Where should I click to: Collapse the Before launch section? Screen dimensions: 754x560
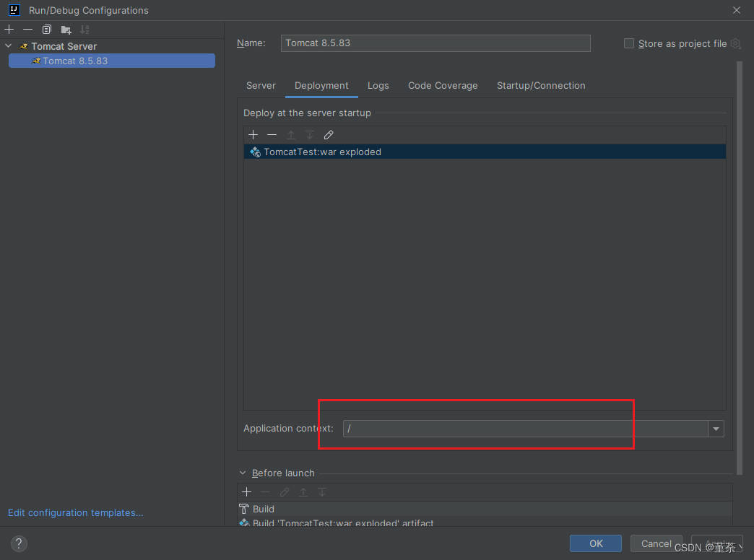click(243, 473)
